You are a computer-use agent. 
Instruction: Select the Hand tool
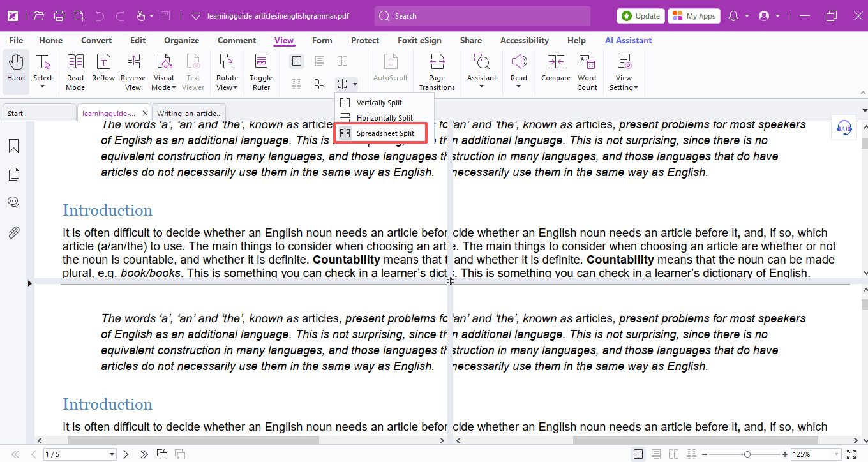pos(16,72)
